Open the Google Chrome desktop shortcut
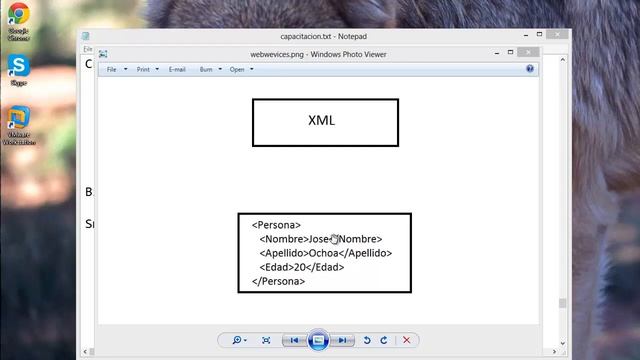This screenshot has height=360, width=640. (19, 21)
